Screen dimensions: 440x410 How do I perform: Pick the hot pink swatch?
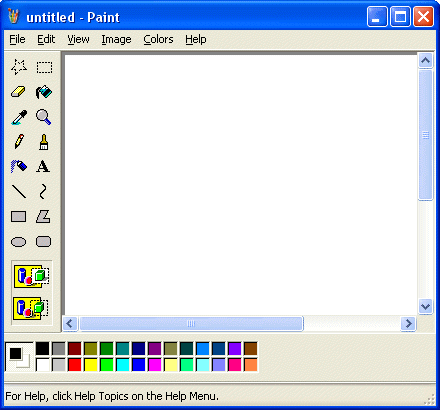(x=235, y=365)
